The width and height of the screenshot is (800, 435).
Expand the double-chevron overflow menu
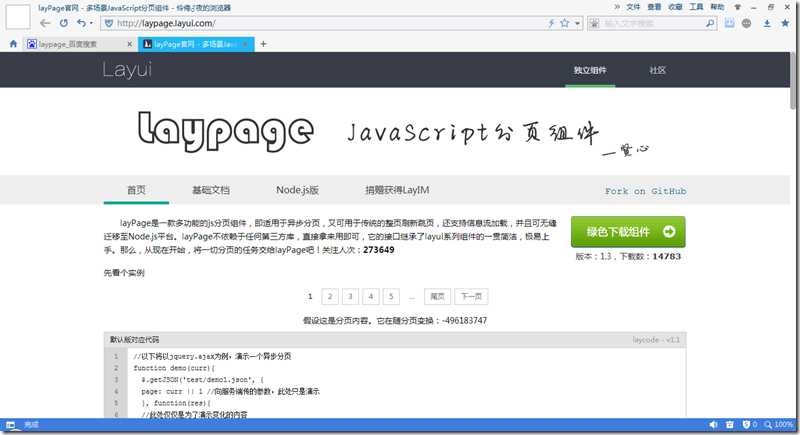pos(617,7)
